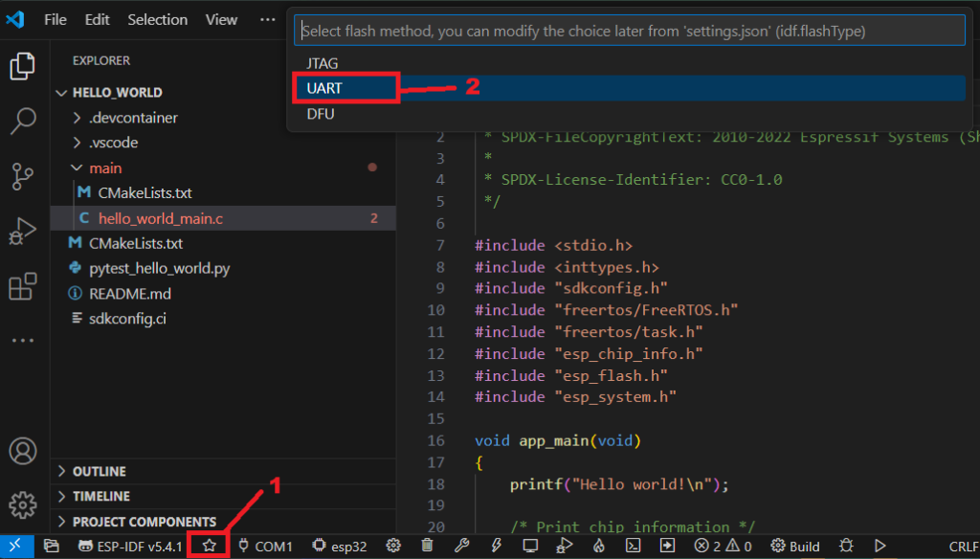Open the errors and warnings problems counter

[724, 547]
